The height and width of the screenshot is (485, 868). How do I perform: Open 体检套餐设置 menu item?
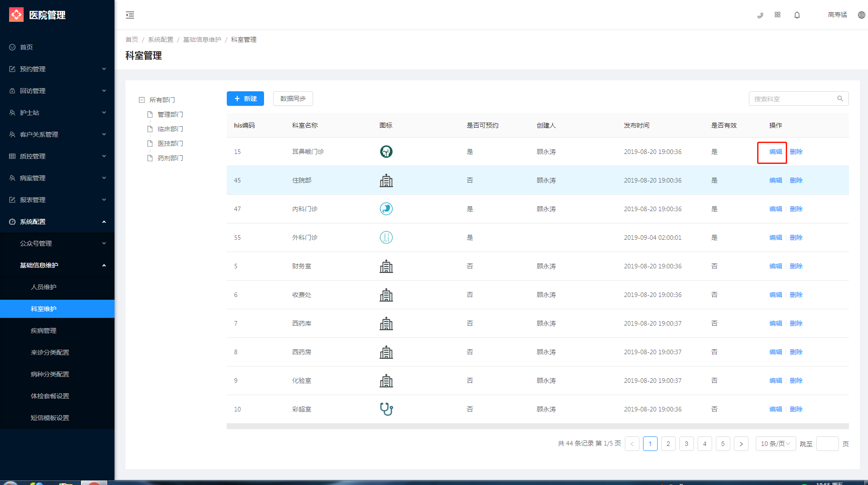[x=57, y=396]
